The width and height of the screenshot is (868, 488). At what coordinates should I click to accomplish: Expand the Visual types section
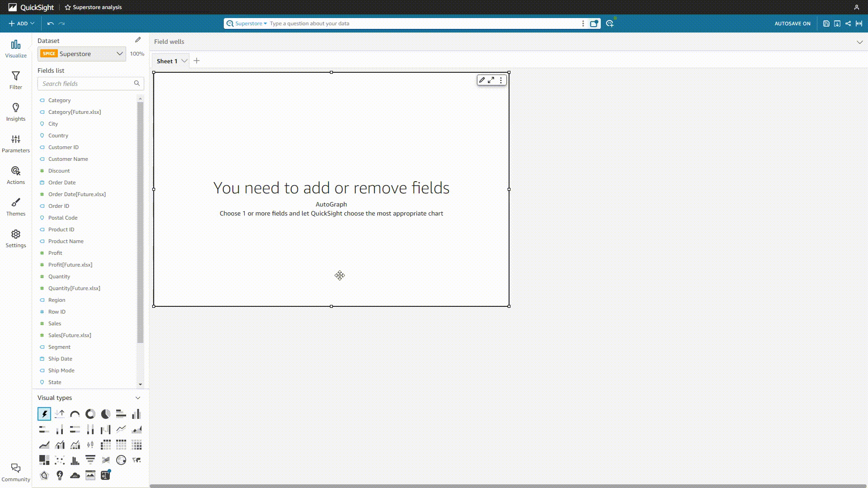[138, 398]
